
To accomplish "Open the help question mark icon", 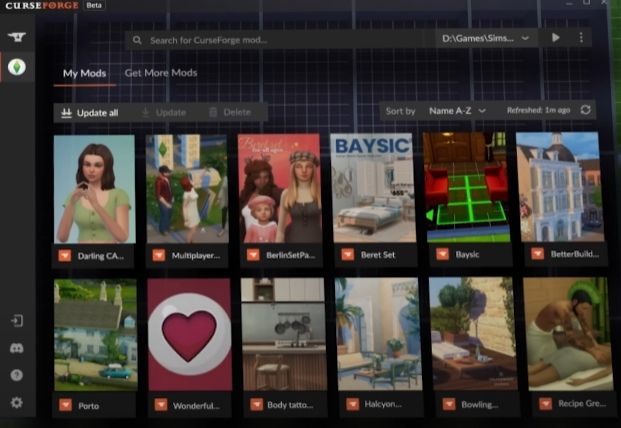I will (17, 375).
